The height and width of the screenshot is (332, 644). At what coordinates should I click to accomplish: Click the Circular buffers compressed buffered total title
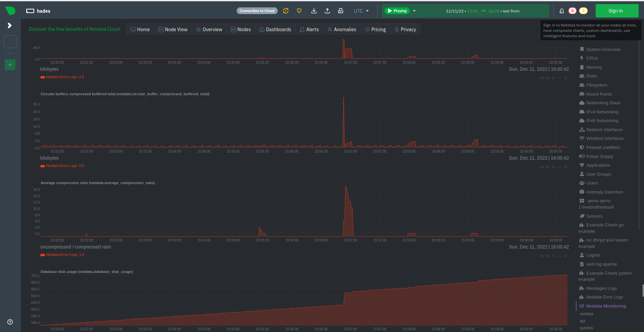[x=125, y=94]
